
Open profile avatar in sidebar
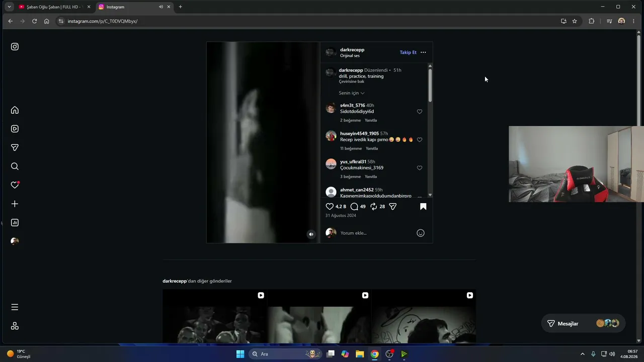pos(15,241)
